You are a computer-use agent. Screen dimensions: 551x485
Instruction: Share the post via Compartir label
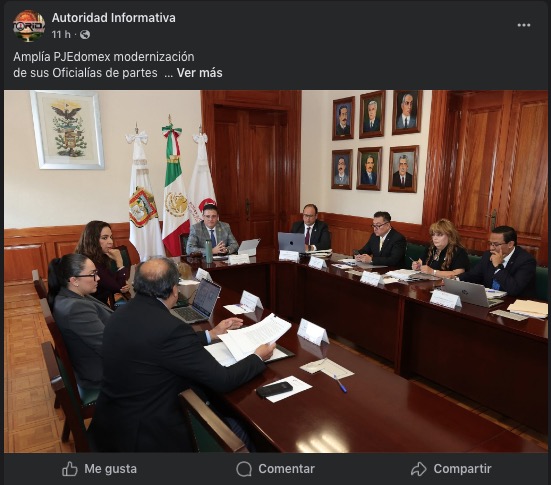point(462,469)
